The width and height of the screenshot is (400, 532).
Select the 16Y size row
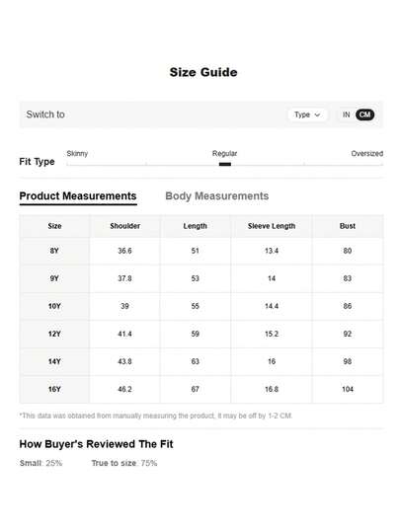(201, 389)
